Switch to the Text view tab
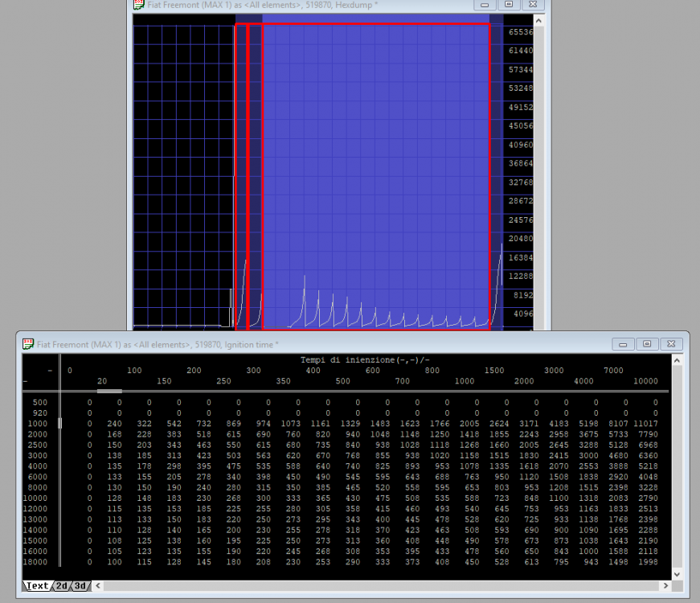700x603 pixels. pyautogui.click(x=37, y=586)
